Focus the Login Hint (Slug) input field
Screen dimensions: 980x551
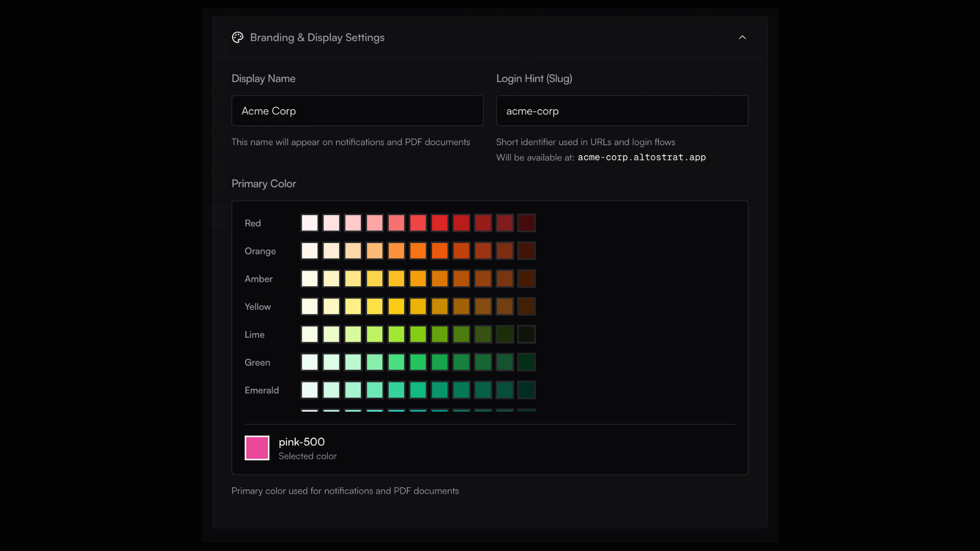622,111
